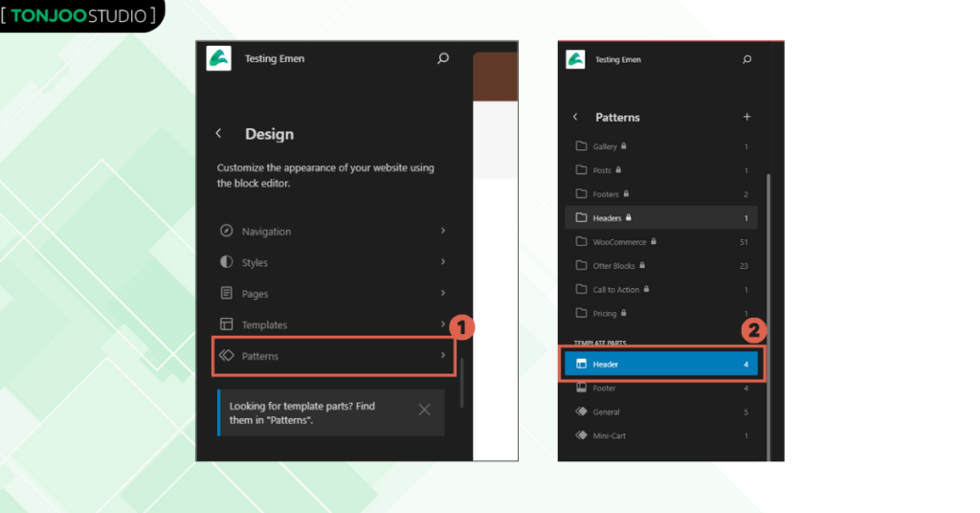This screenshot has height=513, width=980.
Task: Dismiss the template parts notice
Action: click(424, 410)
